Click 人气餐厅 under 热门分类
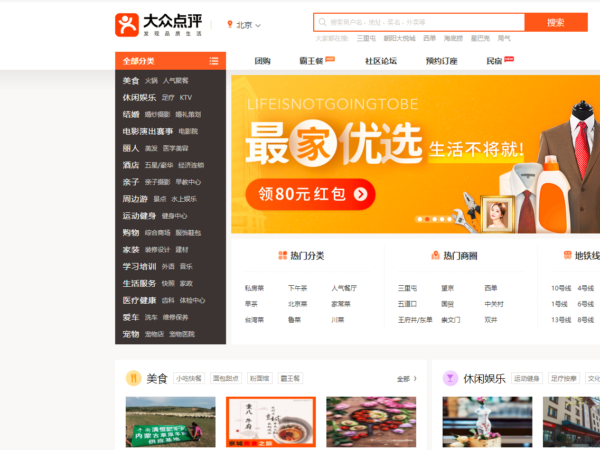600x450 pixels. click(344, 288)
